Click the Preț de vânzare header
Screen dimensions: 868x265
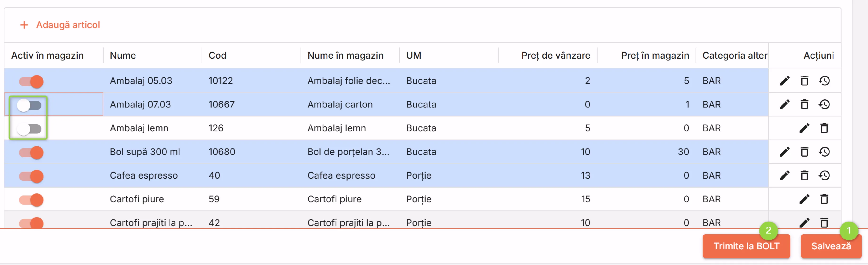coord(556,55)
